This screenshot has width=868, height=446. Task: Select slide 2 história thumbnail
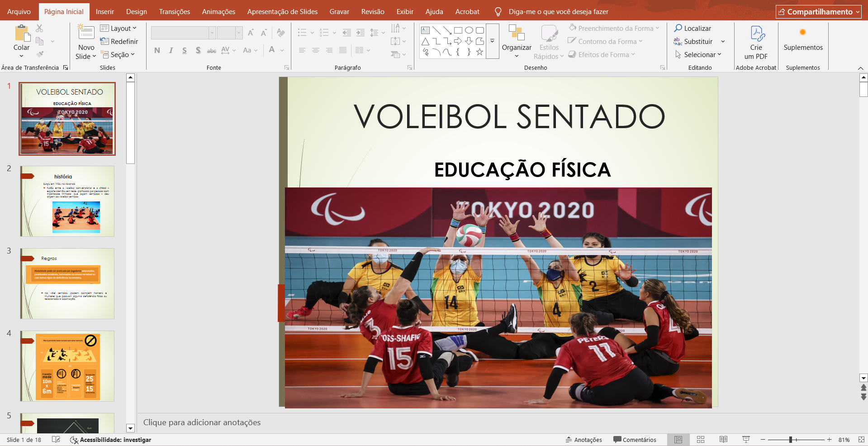pos(67,201)
